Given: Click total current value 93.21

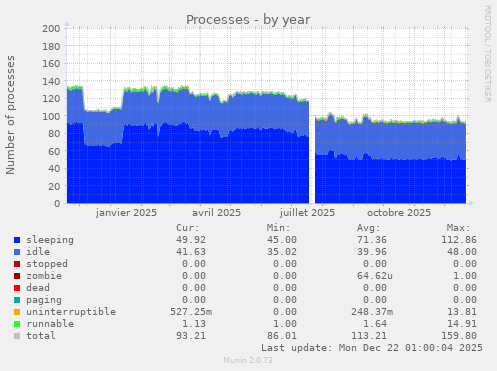Looking at the screenshot, I should (191, 336).
